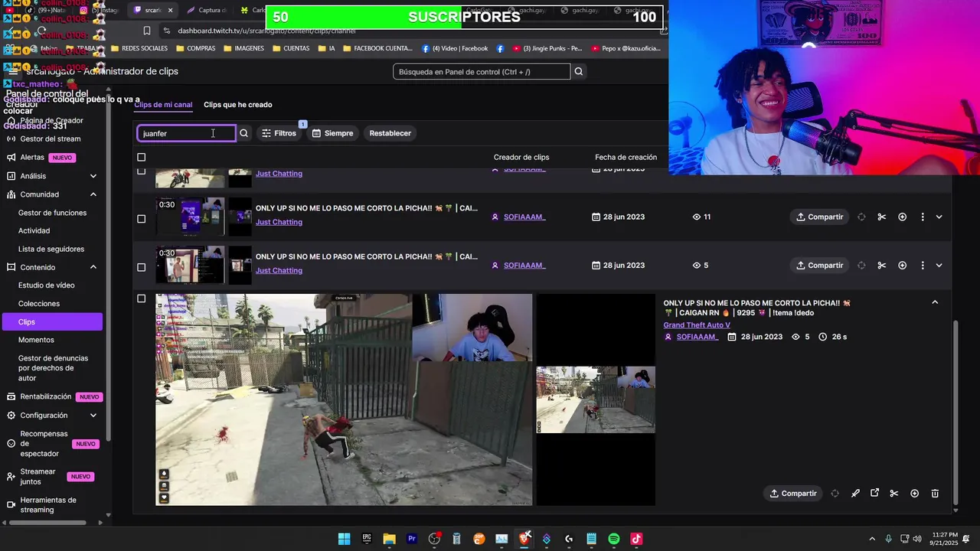Open OBS Studio from the taskbar
This screenshot has height=551, width=980.
click(x=434, y=539)
